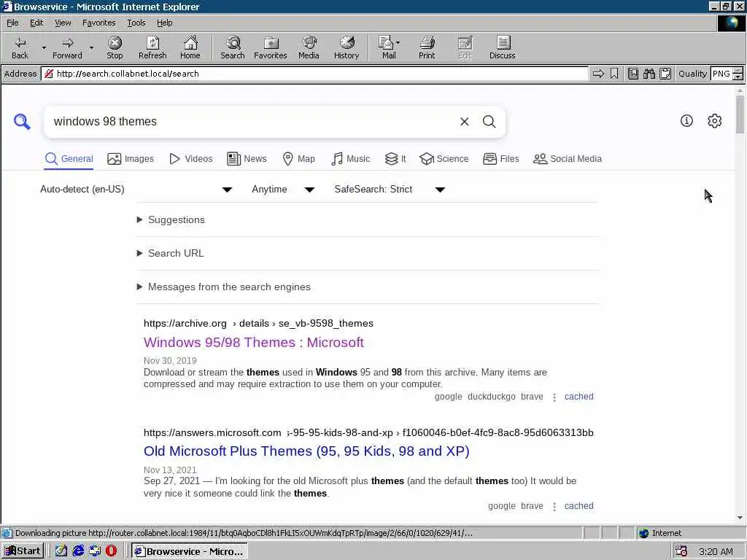747x560 pixels.
Task: Open the Media toolbar button
Action: pos(309,47)
